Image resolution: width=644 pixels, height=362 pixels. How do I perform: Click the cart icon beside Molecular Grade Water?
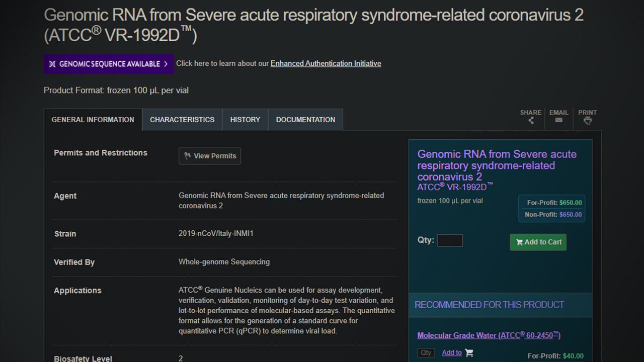(469, 353)
